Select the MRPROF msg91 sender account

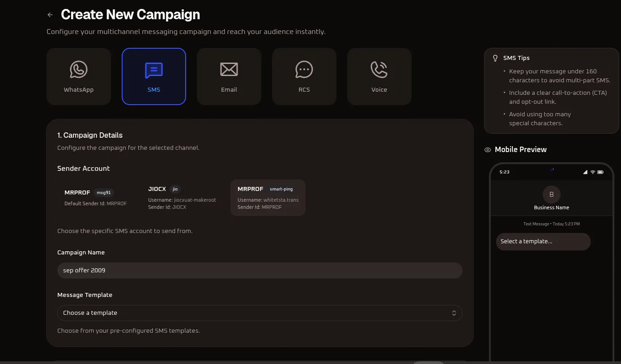pos(96,198)
